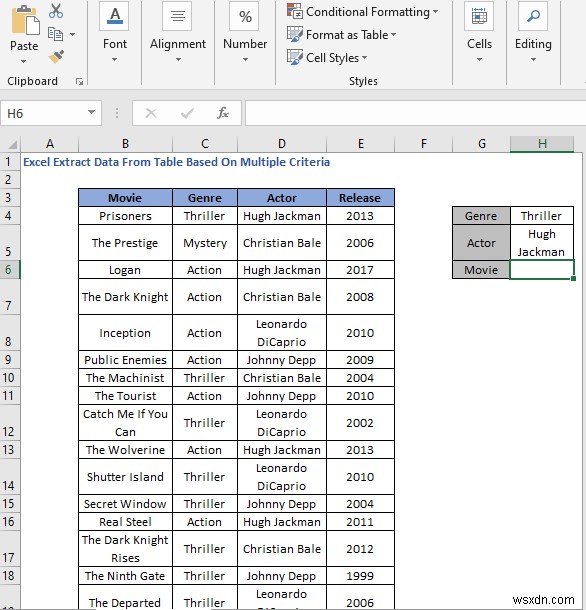Open the Number percent icon
586x610 pixels.
click(x=244, y=16)
